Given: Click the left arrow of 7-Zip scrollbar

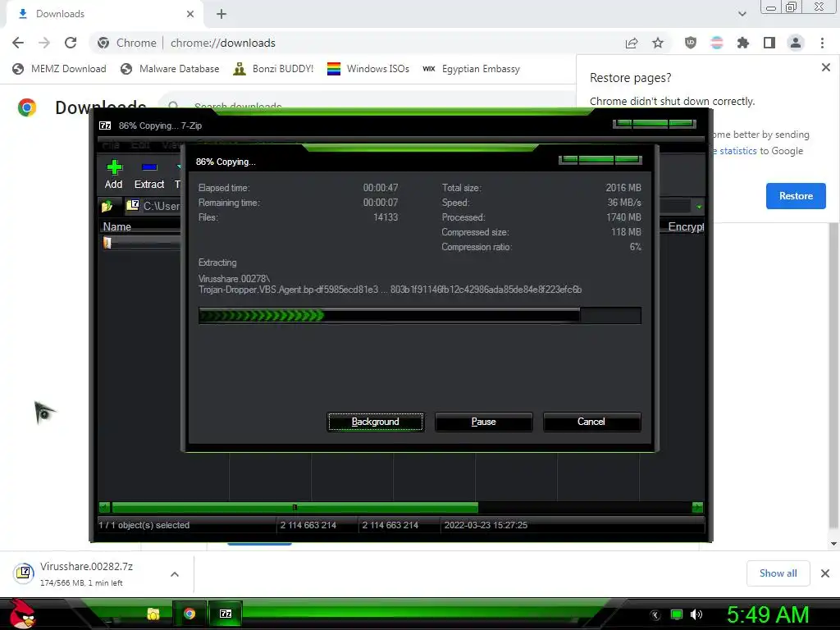Looking at the screenshot, I should (x=104, y=507).
